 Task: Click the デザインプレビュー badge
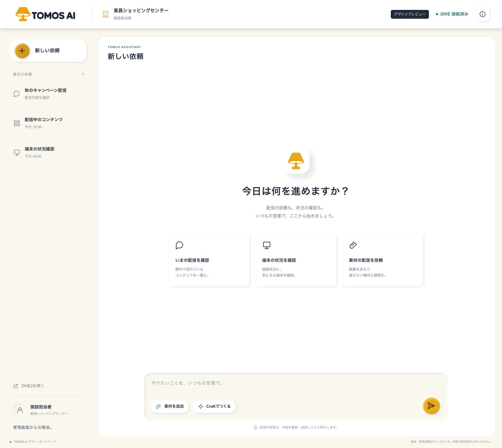[x=410, y=14]
